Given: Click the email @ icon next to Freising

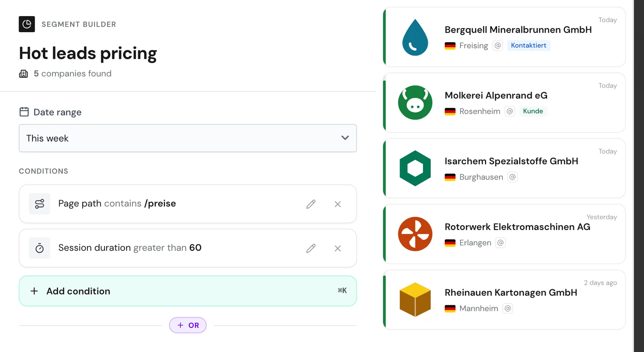Looking at the screenshot, I should 498,45.
